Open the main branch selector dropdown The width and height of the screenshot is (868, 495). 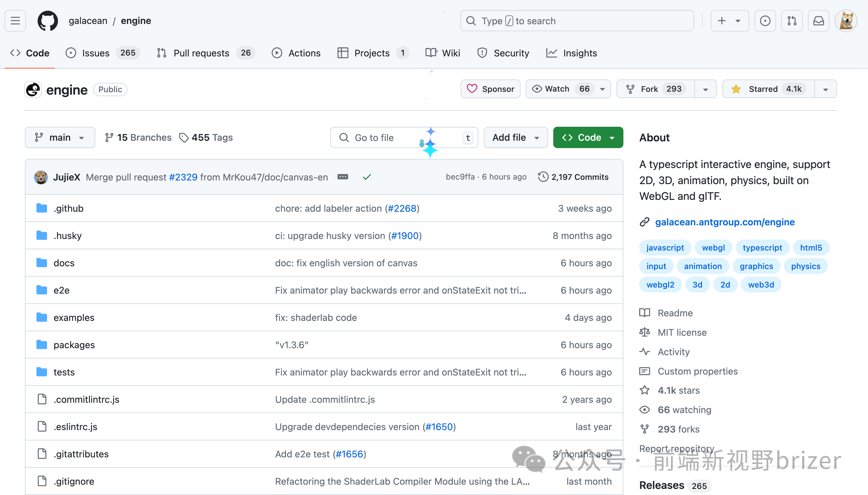tap(60, 137)
